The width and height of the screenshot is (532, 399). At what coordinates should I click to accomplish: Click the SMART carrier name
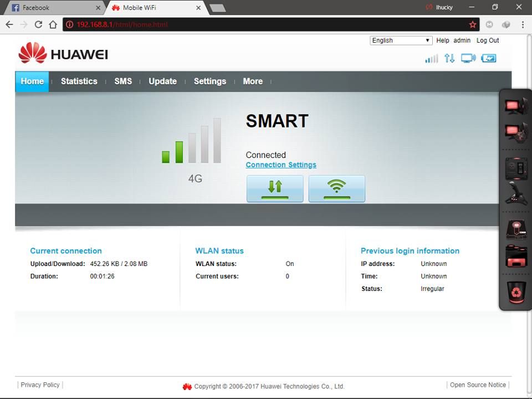277,121
